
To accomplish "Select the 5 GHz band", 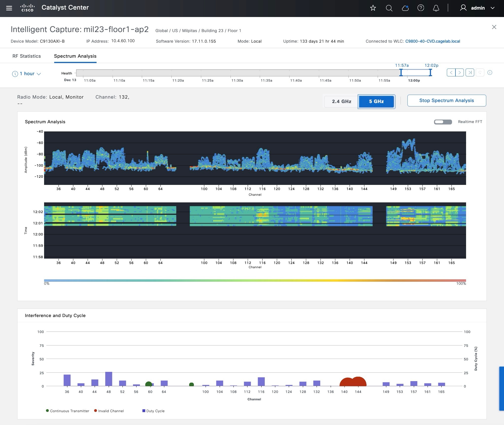I will tap(376, 101).
